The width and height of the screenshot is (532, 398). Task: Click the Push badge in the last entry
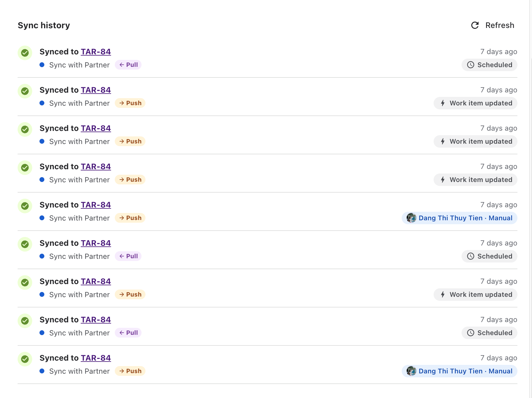pyautogui.click(x=130, y=371)
